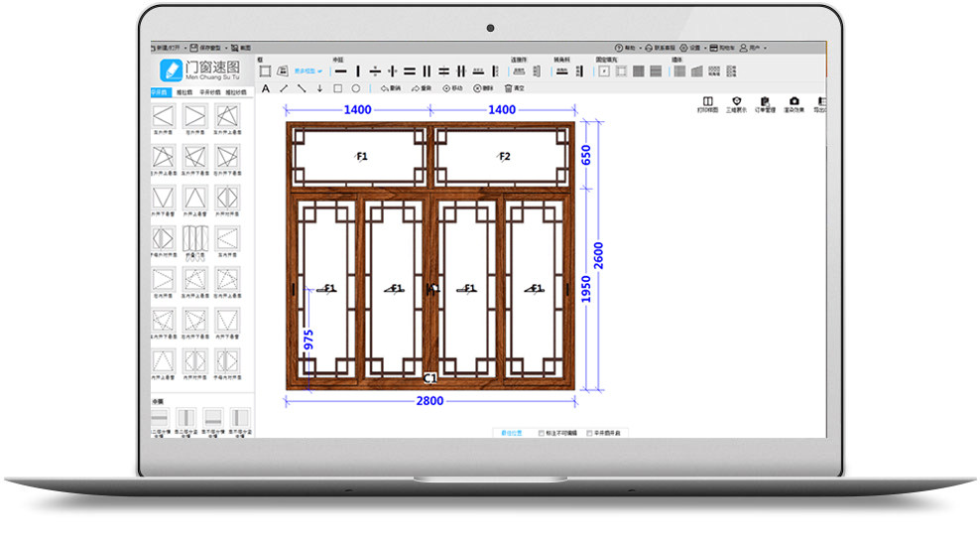Select the circle shape drawing tool
Viewport: 980px width, 548px height.
(x=356, y=88)
